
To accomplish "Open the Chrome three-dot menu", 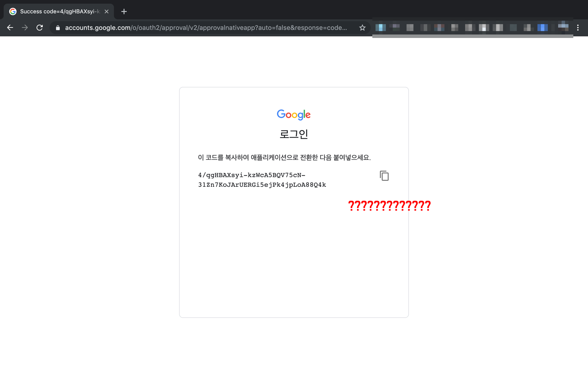I will coord(578,28).
